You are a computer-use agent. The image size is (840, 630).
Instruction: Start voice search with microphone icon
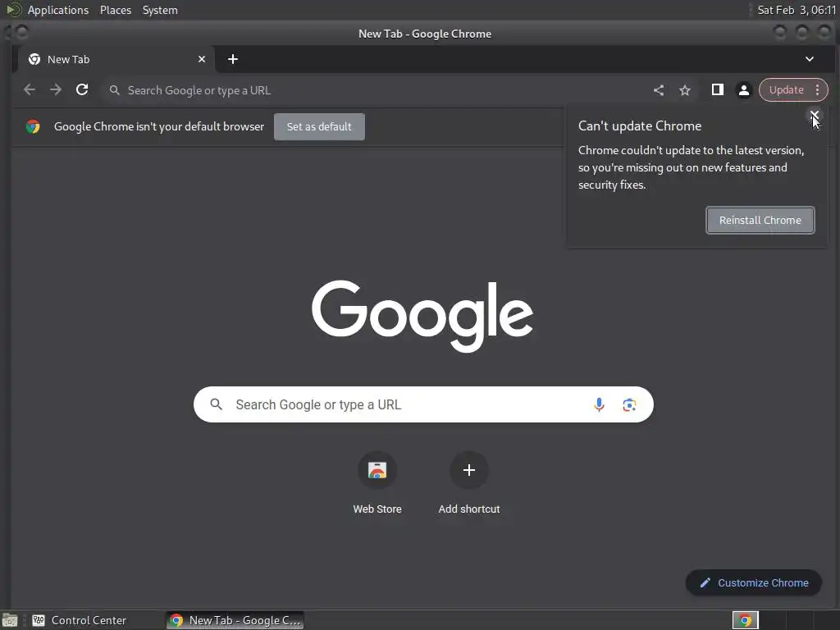pos(599,404)
